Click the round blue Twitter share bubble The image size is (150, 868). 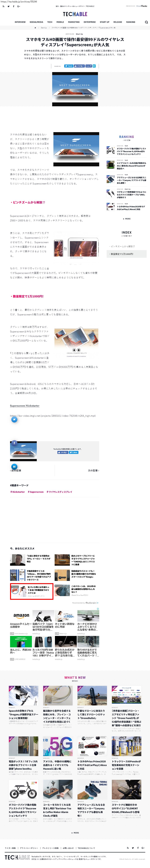point(14,420)
